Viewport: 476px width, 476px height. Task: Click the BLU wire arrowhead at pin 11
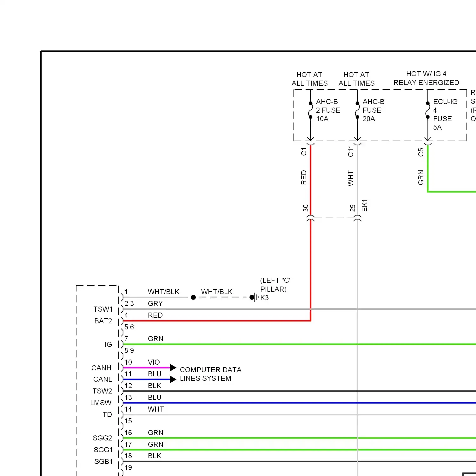pyautogui.click(x=173, y=379)
